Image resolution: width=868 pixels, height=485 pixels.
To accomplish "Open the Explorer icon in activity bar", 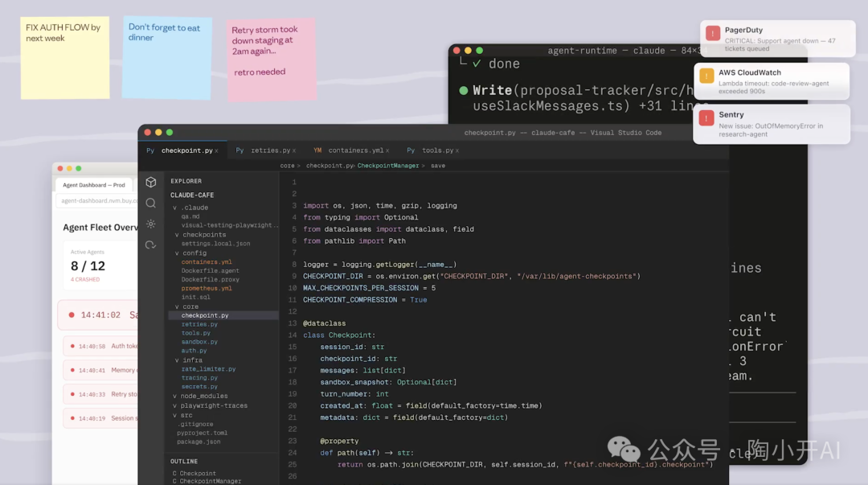I will 150,183.
